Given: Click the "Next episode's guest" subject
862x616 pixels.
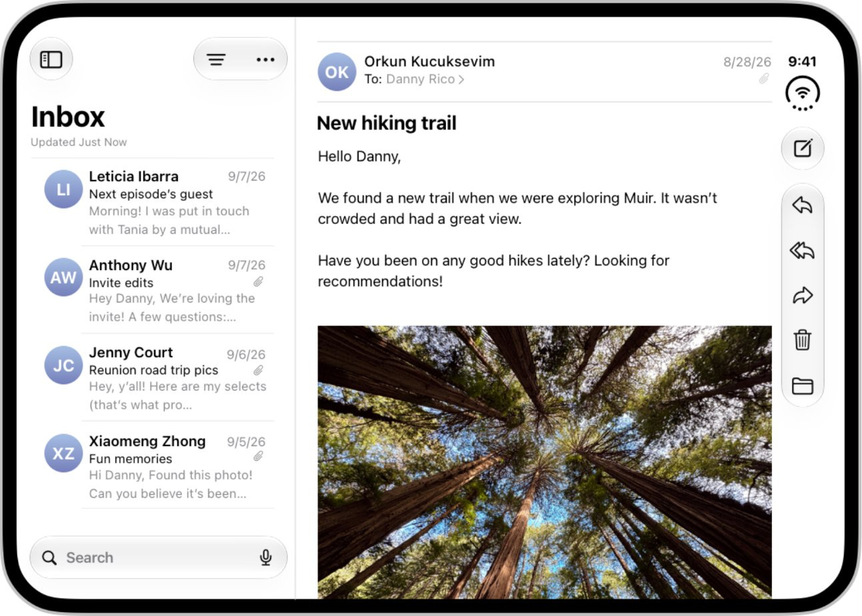Looking at the screenshot, I should pyautogui.click(x=151, y=194).
